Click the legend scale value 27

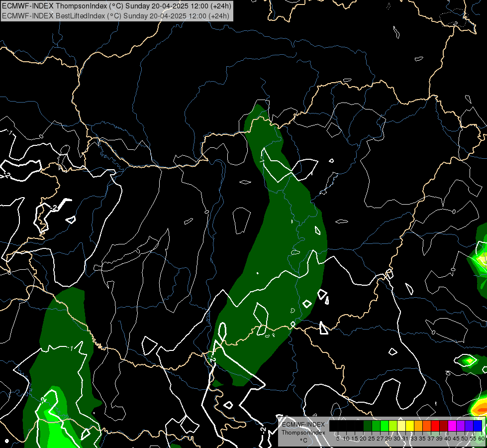coord(380,439)
